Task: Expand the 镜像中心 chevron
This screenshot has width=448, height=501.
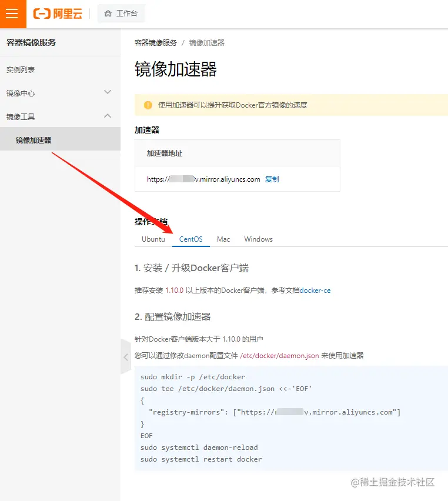Action: pos(108,92)
